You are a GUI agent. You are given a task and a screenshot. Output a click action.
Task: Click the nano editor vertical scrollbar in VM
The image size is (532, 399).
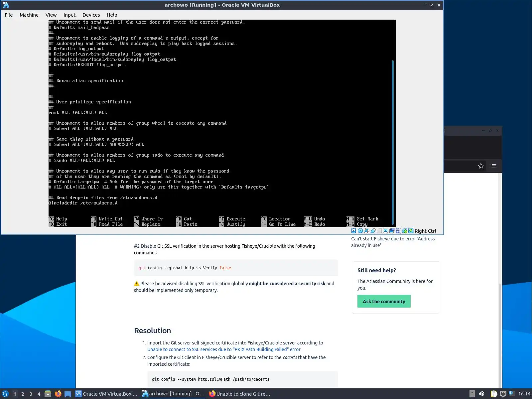coord(393,142)
